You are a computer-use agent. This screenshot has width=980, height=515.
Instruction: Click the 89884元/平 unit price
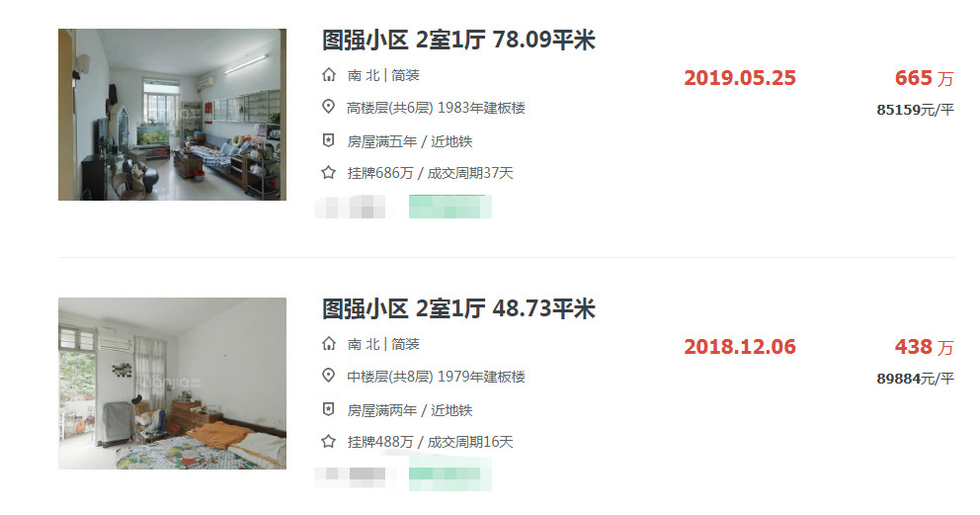coord(916,379)
